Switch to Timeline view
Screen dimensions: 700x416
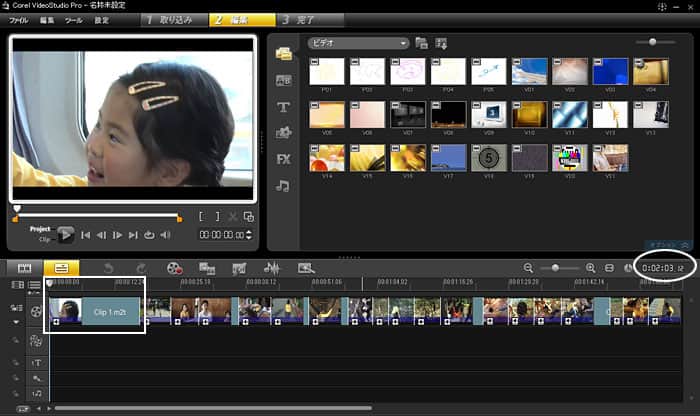pos(61,268)
